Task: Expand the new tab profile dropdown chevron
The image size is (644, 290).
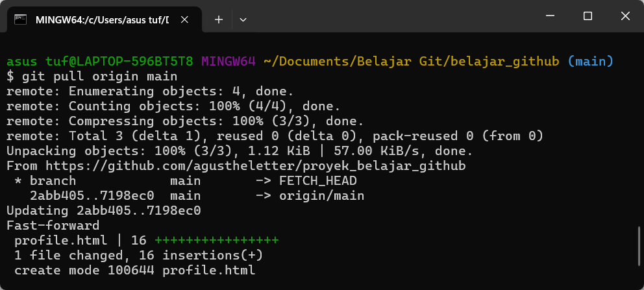Action: pos(243,19)
